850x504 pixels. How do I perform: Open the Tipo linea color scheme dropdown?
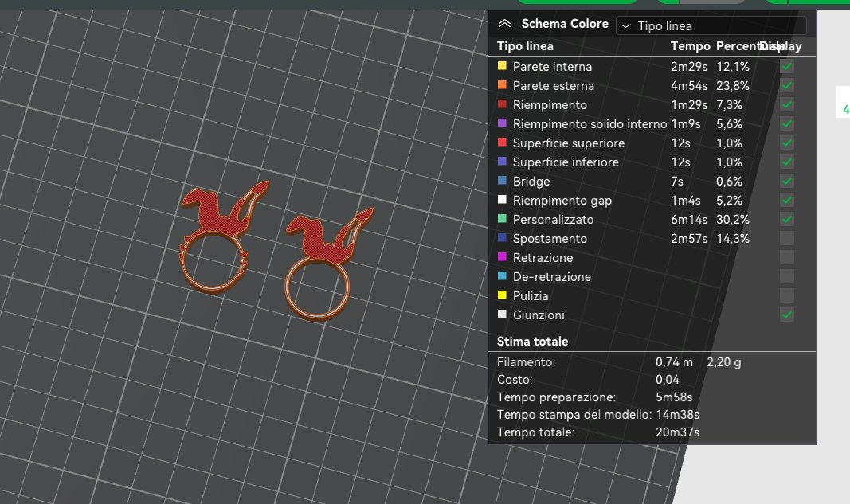[x=711, y=26]
